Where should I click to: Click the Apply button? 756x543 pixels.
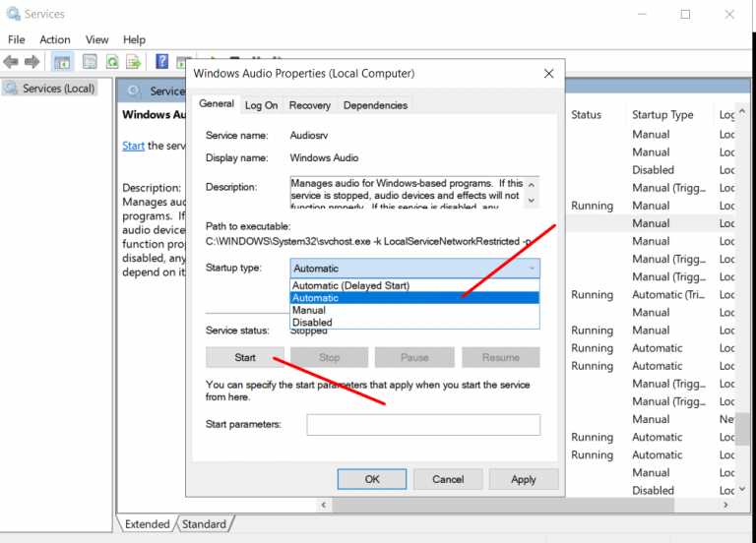pos(524,479)
